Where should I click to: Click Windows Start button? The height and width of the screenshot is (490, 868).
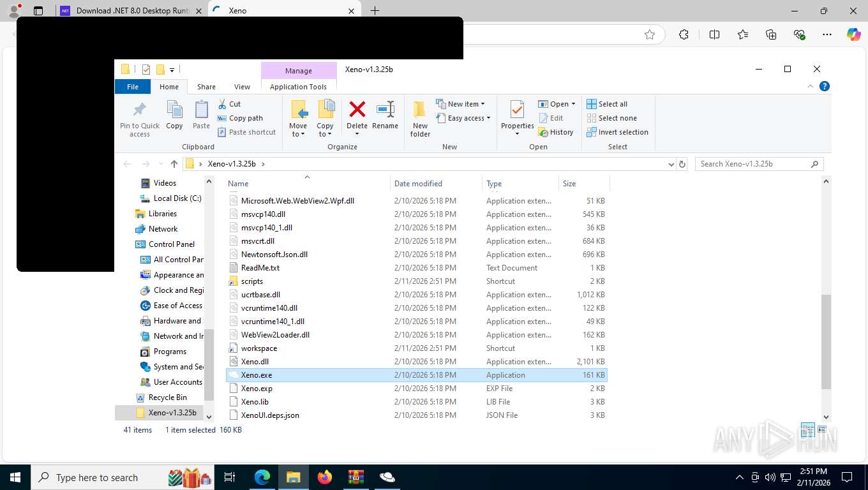[x=15, y=477]
